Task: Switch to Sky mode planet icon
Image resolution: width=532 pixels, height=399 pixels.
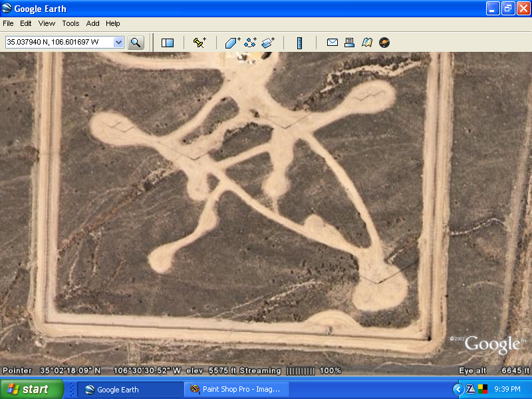Action: pos(384,43)
